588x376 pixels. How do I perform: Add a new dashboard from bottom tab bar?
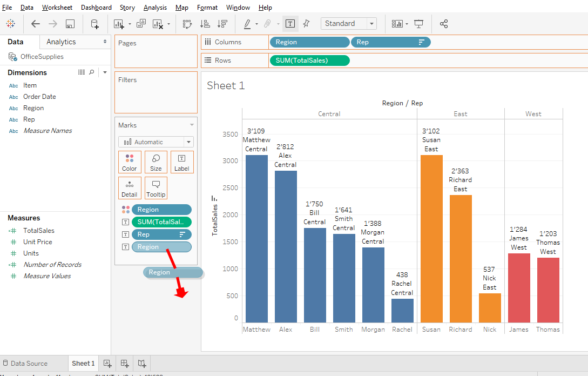(125, 364)
